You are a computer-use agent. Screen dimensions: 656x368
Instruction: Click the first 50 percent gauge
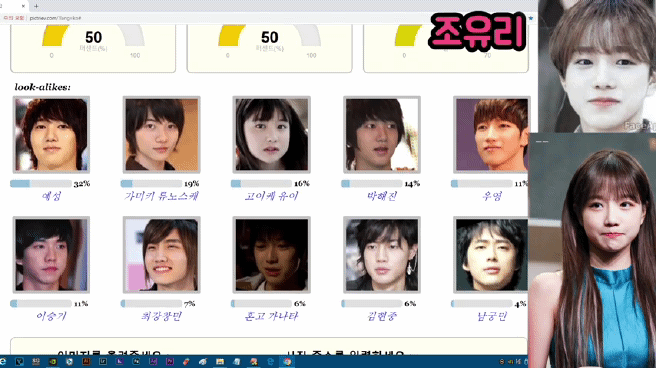coord(93,42)
